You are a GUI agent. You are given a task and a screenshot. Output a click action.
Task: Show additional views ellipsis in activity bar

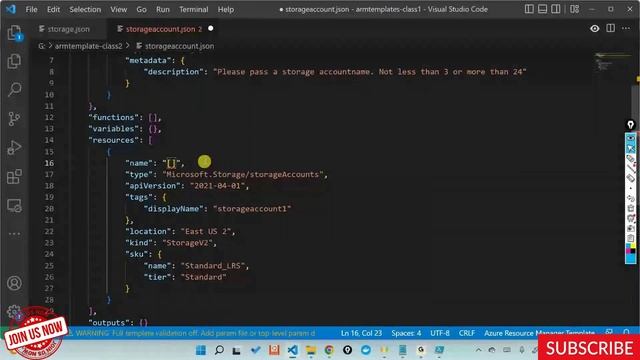pos(15,234)
